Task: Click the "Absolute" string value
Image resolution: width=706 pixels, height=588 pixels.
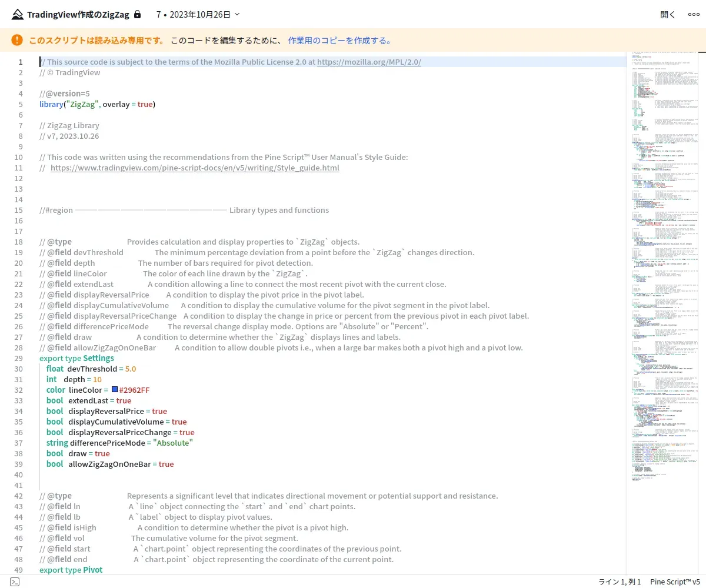Action: [173, 443]
